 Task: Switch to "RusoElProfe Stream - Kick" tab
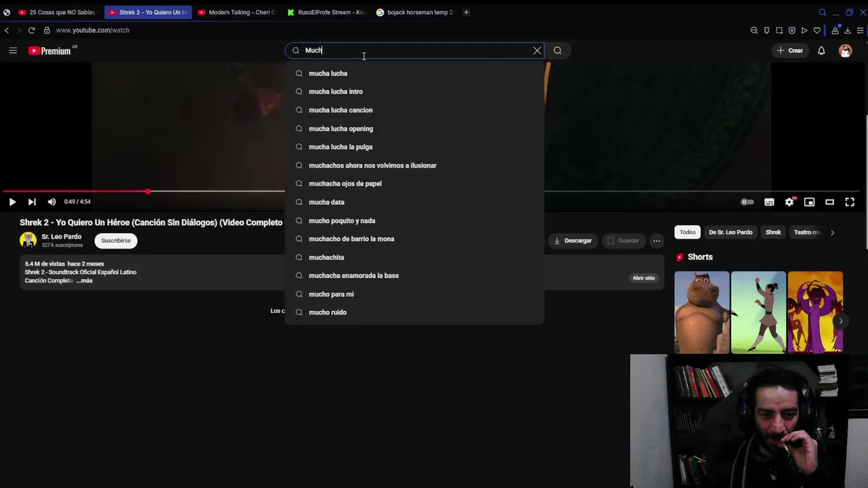325,12
